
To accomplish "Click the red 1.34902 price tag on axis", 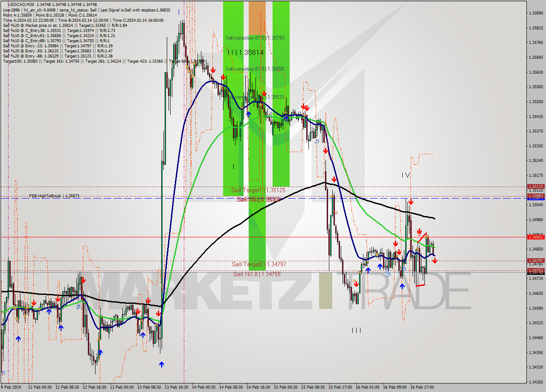I will 536,237.
